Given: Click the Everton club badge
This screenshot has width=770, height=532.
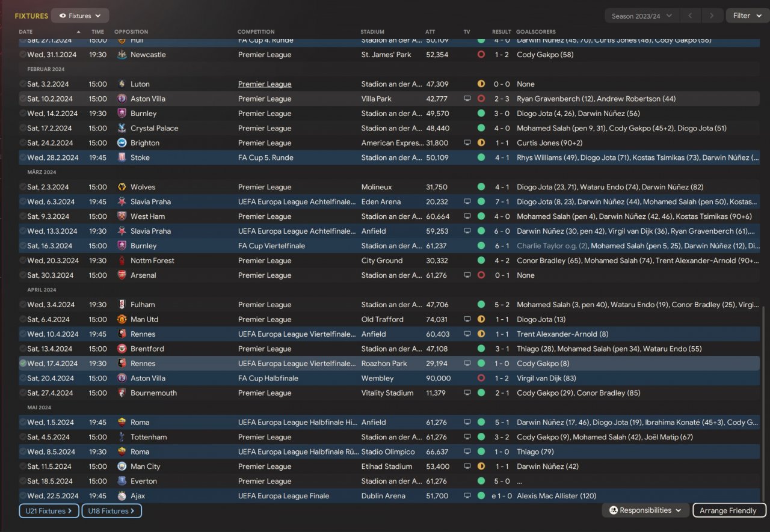Looking at the screenshot, I should (x=122, y=482).
